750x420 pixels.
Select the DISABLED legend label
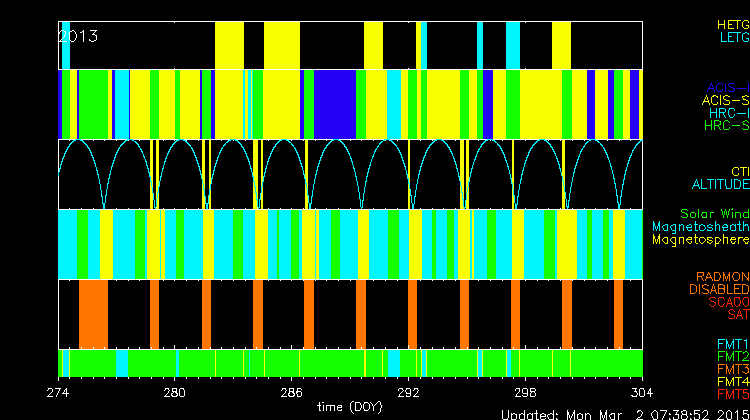pyautogui.click(x=718, y=289)
